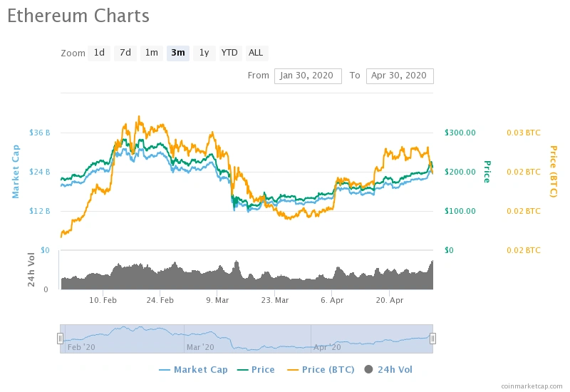Switch zoom to 1y
The width and height of the screenshot is (570, 392).
[204, 53]
